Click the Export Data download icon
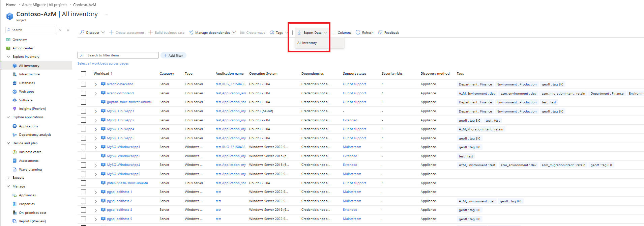The image size is (644, 226). coord(299,32)
